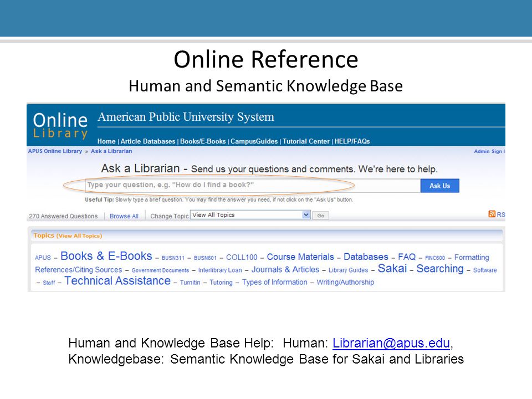Viewport: 532px width, 399px height.
Task: Open the BUSN601 topic tag
Action: coord(205,258)
